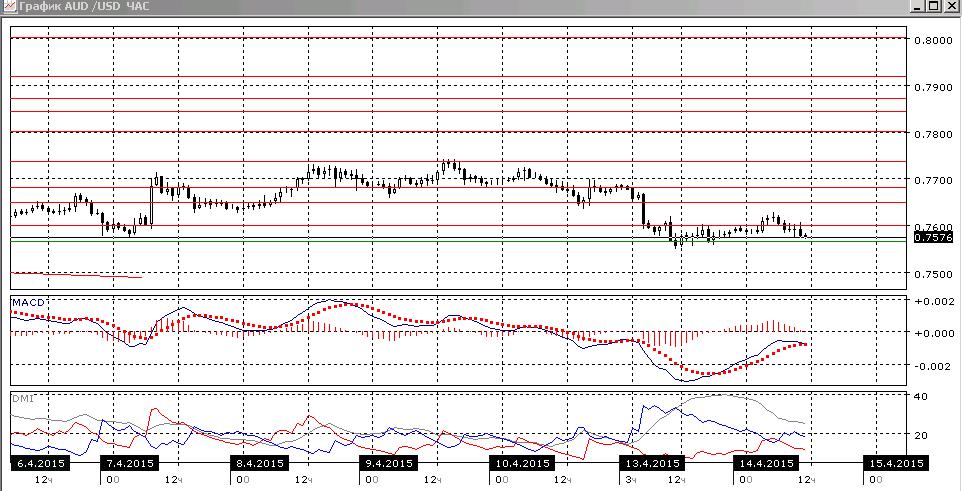Click the 0.8000 price axis label

tap(933, 41)
